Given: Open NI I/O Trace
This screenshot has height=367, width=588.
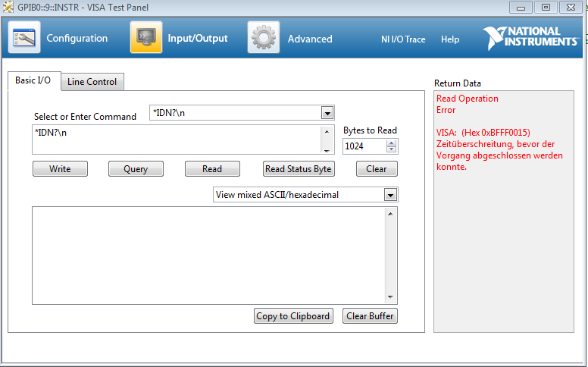Looking at the screenshot, I should coord(403,39).
